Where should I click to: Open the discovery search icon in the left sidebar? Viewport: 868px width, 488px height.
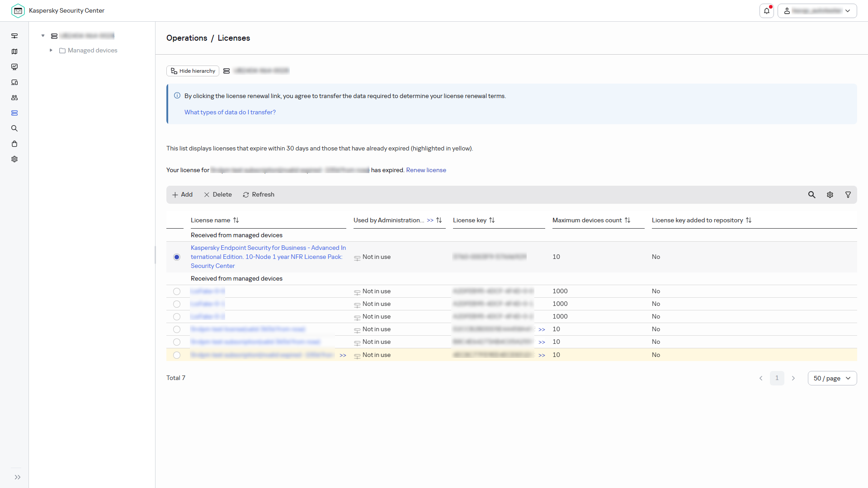pos(14,128)
